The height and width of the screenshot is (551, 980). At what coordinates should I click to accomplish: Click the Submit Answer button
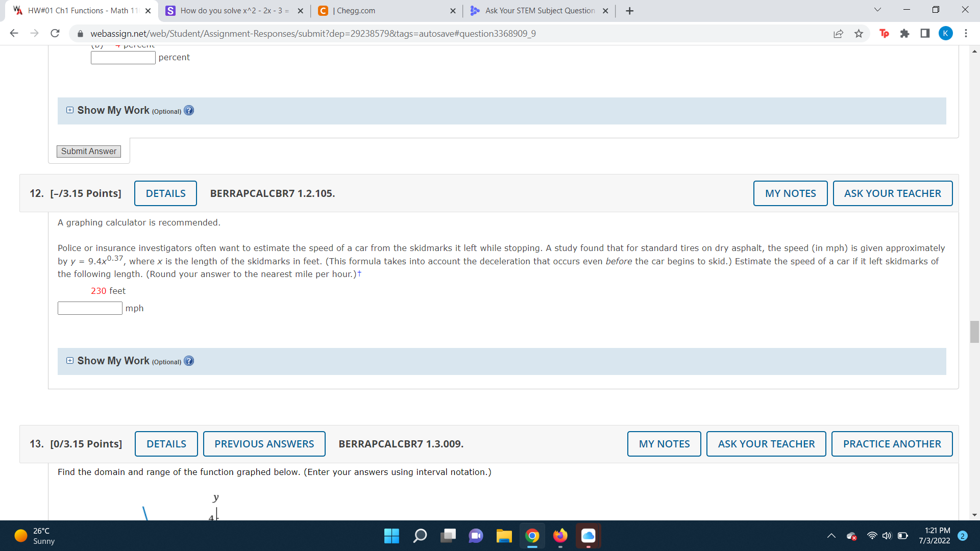[x=88, y=151]
